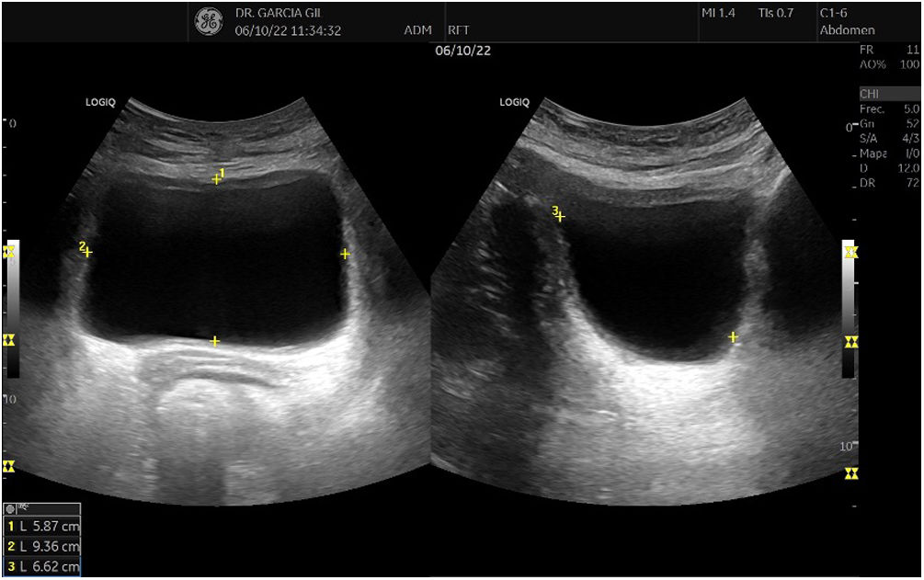Screen dimensions: 924x580
Task: Click lower-right caliper cross in right image
Action: click(x=734, y=337)
